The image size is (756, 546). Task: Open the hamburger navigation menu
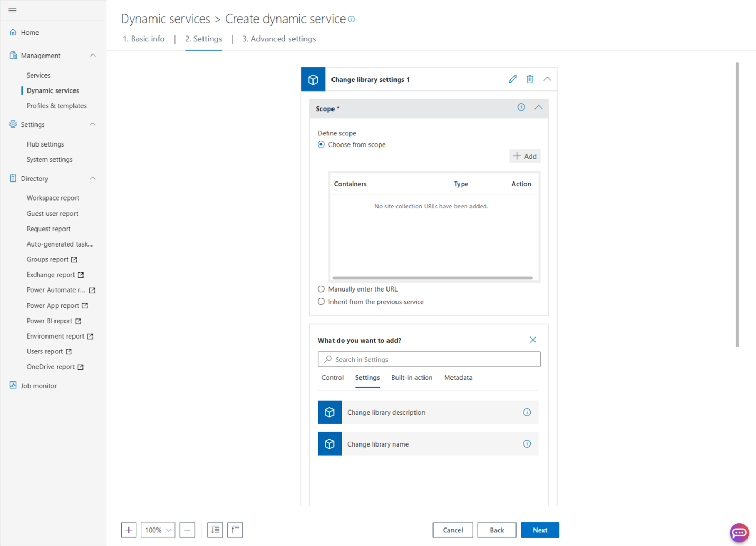pyautogui.click(x=13, y=10)
